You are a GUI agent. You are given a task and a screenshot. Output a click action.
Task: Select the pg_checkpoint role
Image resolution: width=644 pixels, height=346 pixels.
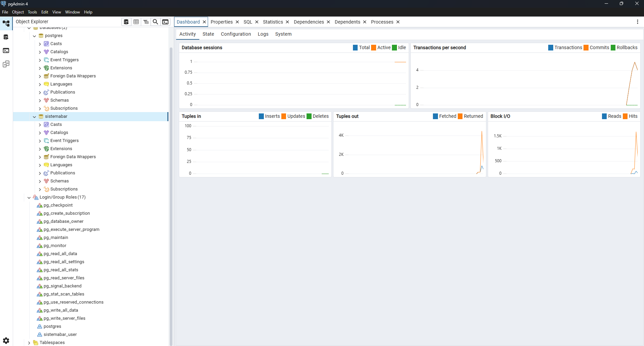[58, 205]
